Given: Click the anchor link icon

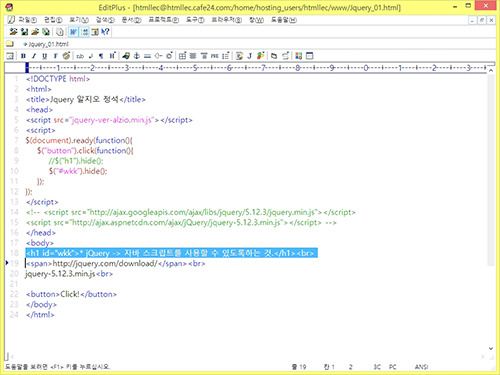Looking at the screenshot, I should pos(137,56).
